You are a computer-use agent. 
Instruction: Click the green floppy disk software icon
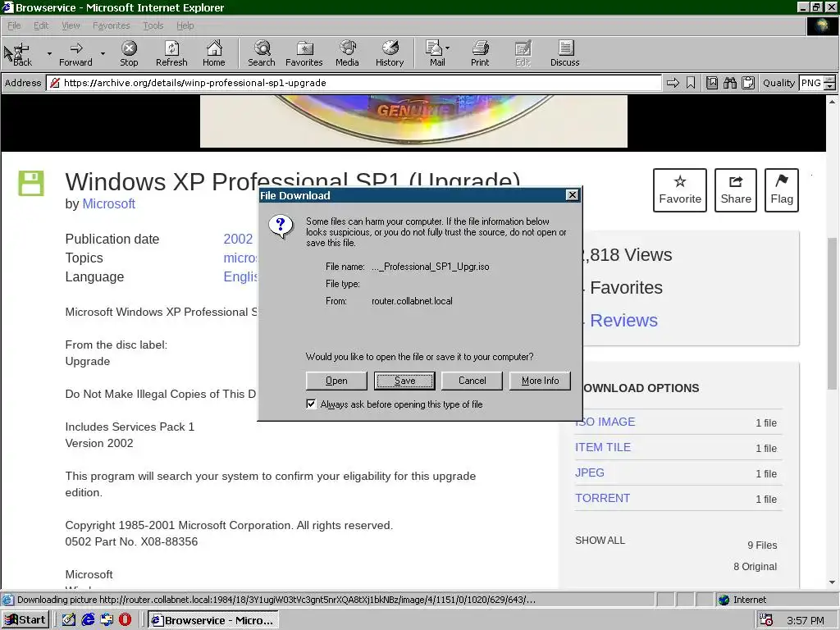coord(31,183)
